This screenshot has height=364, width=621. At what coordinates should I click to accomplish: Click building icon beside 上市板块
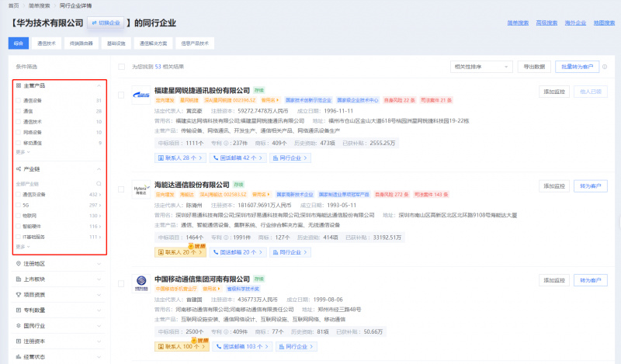click(19, 279)
